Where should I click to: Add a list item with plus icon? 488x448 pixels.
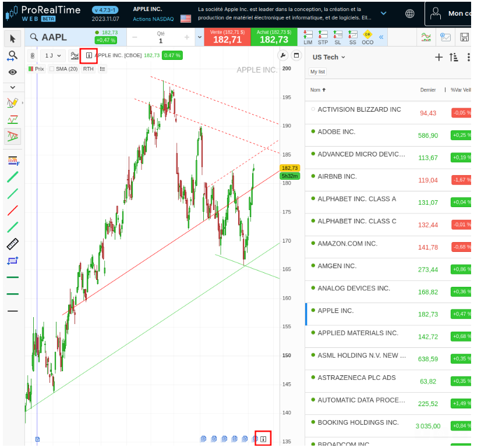pyautogui.click(x=439, y=57)
